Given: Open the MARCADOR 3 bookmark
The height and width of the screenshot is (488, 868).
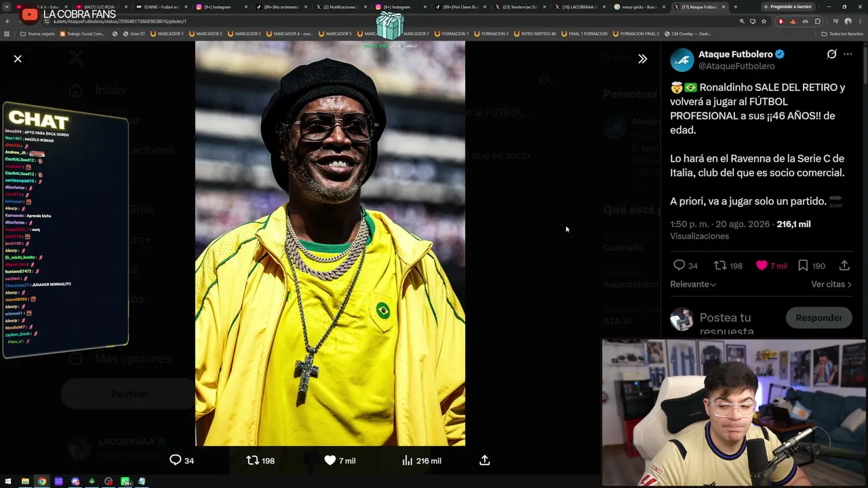Looking at the screenshot, I should tap(244, 34).
